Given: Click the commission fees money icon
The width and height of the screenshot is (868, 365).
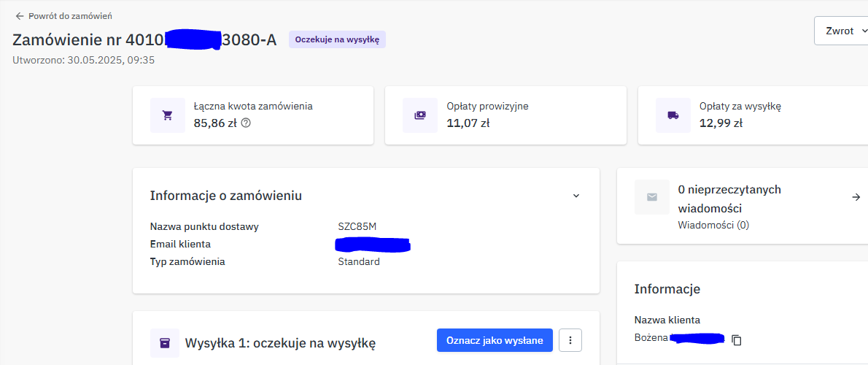Looking at the screenshot, I should [x=420, y=115].
